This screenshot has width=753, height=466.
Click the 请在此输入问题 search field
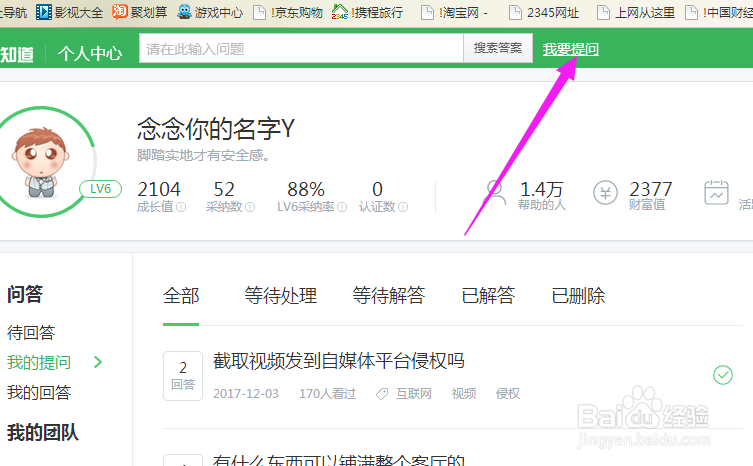[x=301, y=48]
